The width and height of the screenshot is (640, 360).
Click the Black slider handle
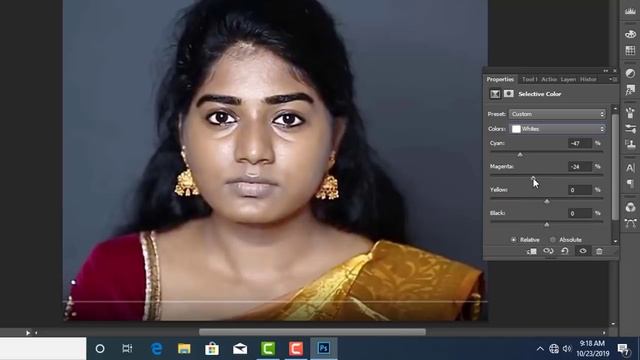coord(547,224)
